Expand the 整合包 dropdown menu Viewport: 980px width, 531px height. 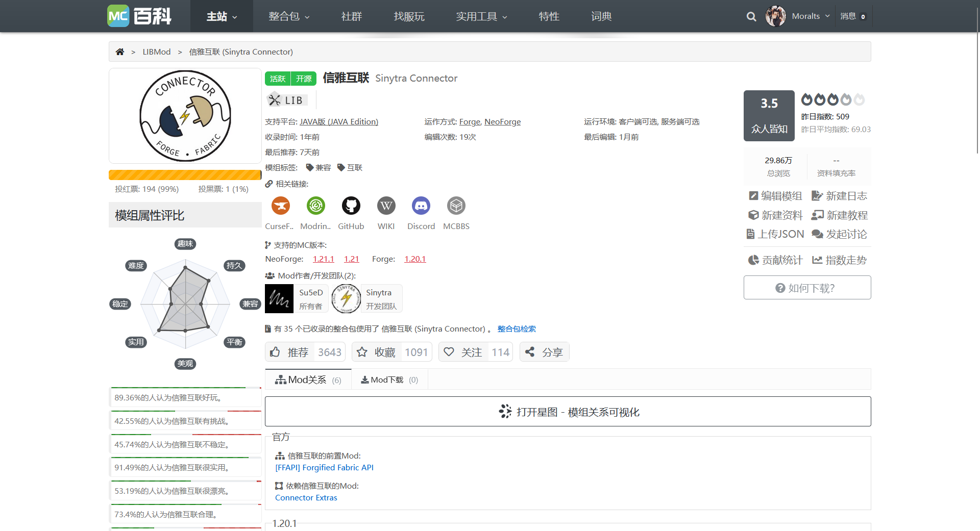click(289, 16)
